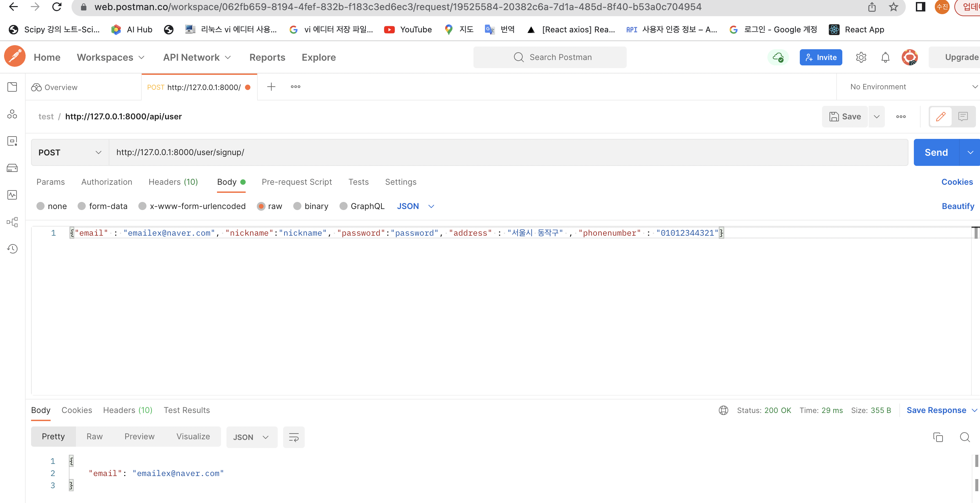The image size is (980, 503).
Task: Click the notifications bell icon
Action: [x=885, y=57]
